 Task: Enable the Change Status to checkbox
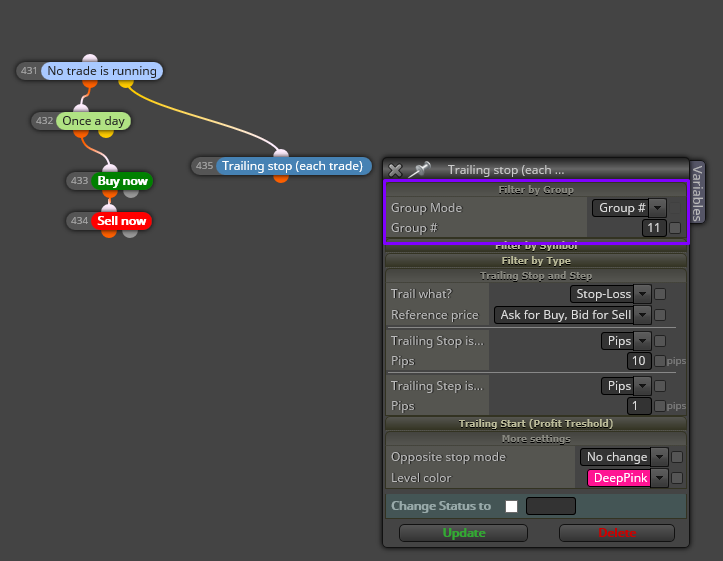tap(511, 507)
